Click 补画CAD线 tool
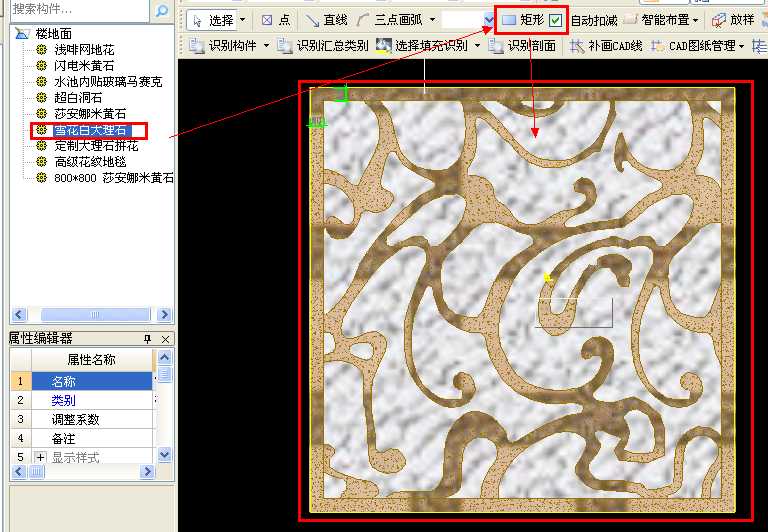 (x=606, y=46)
